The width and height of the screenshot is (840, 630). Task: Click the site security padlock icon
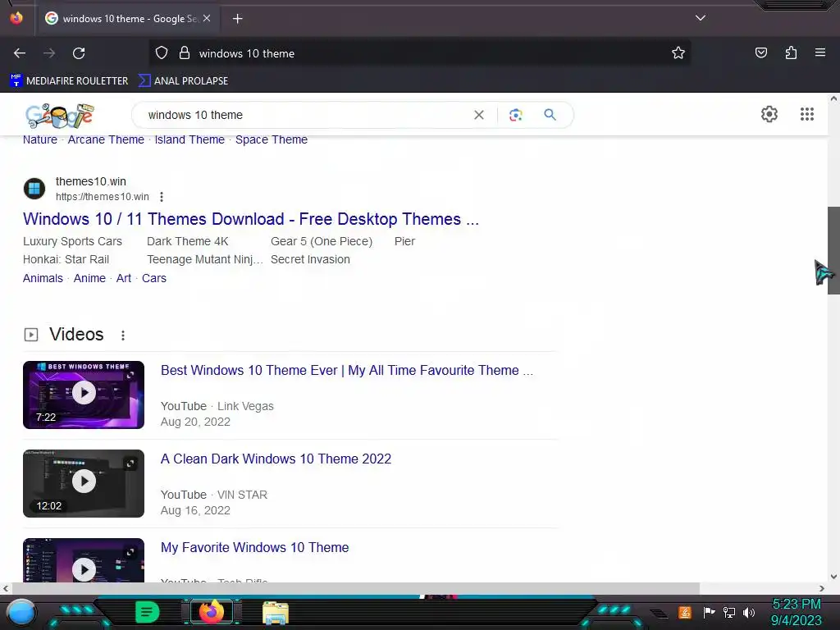(185, 53)
